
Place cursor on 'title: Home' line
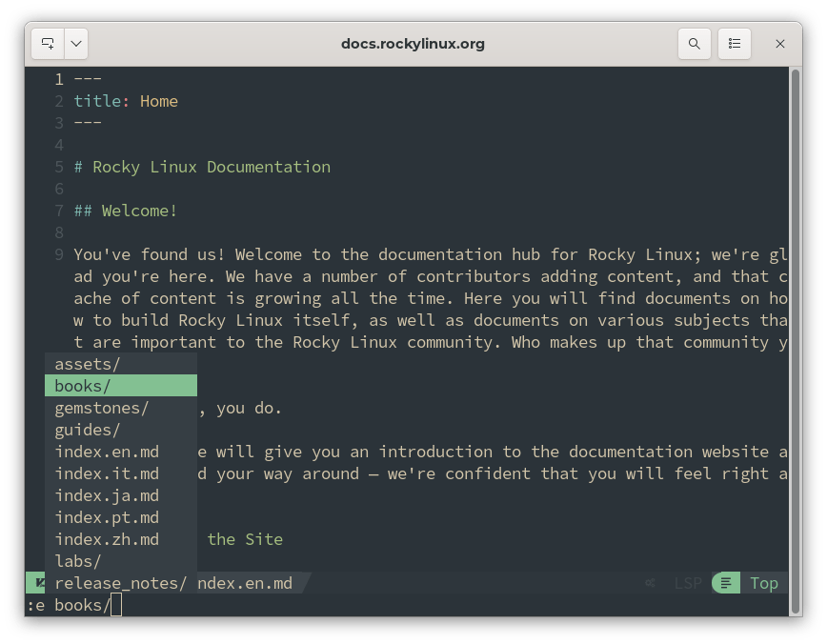(x=126, y=101)
